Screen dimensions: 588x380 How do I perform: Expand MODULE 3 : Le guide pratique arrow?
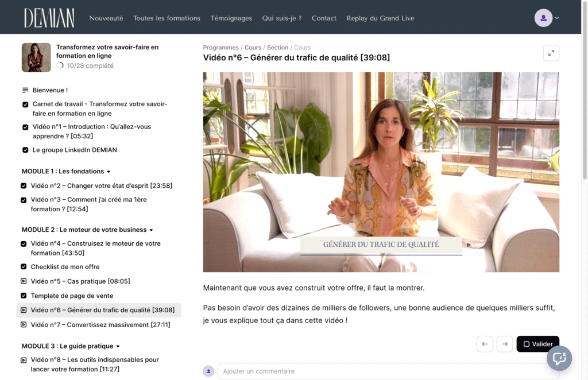118,347
